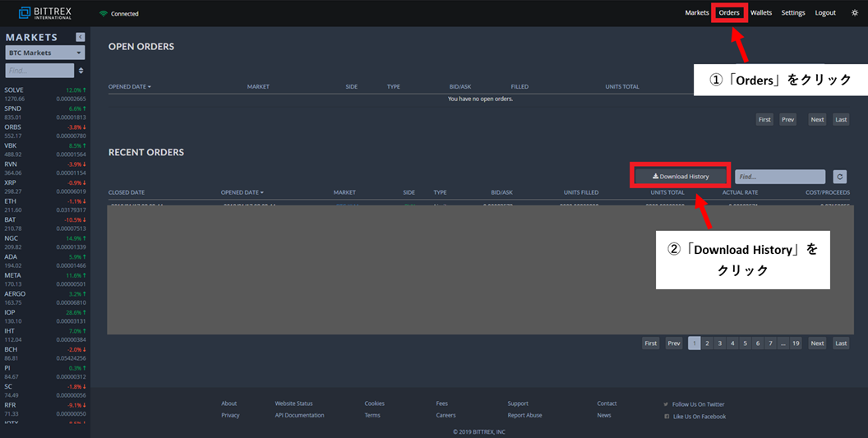The width and height of the screenshot is (868, 438).
Task: Open the Fees footer link
Action: click(441, 403)
